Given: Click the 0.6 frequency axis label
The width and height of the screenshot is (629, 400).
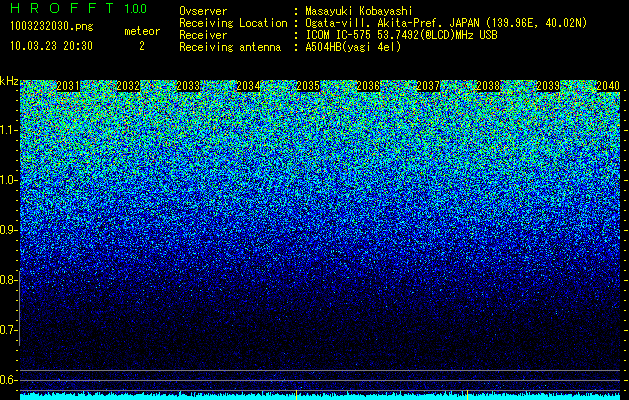Looking at the screenshot, I should 9,380.
